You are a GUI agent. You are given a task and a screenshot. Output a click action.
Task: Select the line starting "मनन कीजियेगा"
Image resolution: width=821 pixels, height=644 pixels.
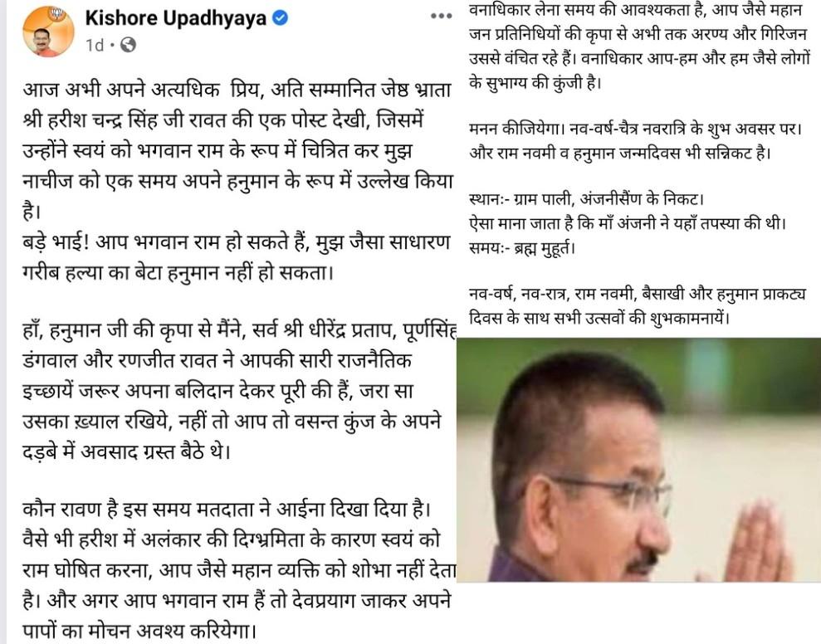[635, 129]
